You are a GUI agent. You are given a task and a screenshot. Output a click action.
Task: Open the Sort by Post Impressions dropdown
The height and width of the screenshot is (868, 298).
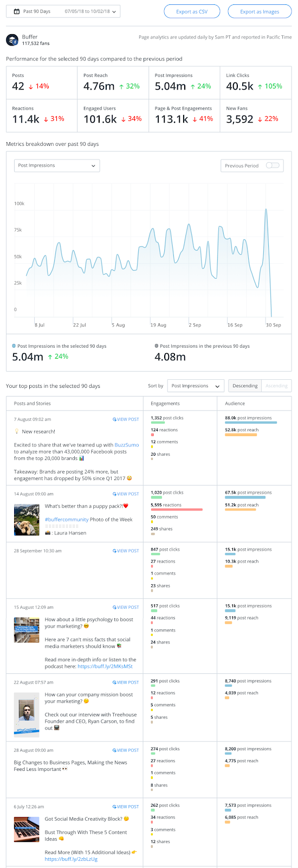click(x=196, y=386)
